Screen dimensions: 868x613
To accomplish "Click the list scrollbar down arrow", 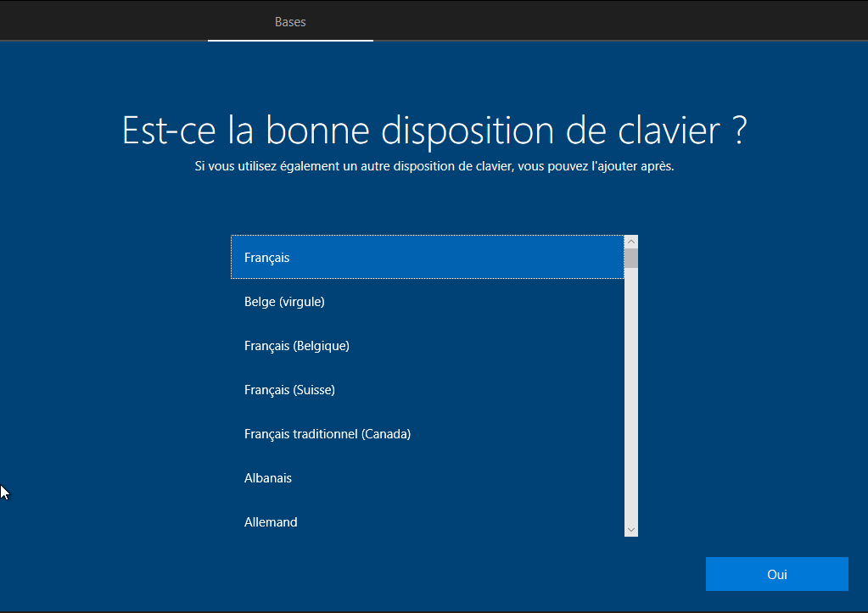I will (x=631, y=530).
